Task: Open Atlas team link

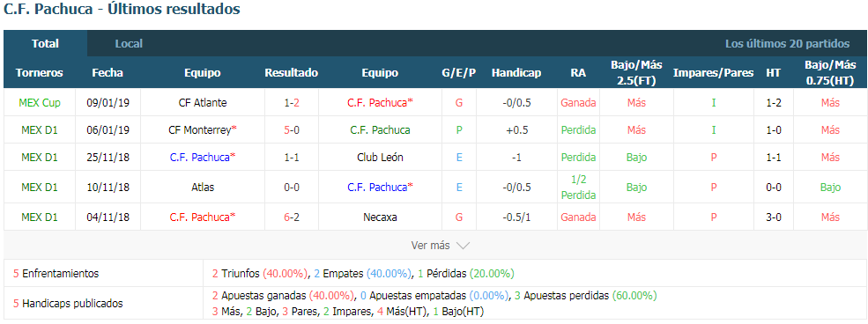Action: point(203,187)
